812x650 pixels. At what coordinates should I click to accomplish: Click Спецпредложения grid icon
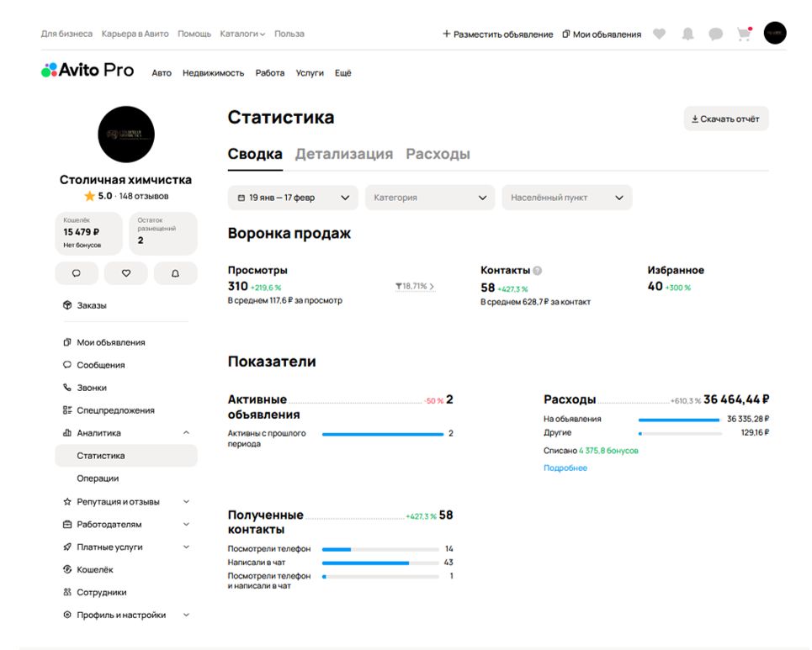[67, 410]
